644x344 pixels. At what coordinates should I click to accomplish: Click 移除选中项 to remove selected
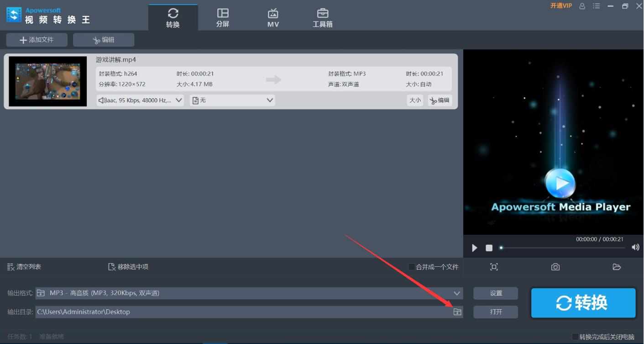(x=128, y=267)
